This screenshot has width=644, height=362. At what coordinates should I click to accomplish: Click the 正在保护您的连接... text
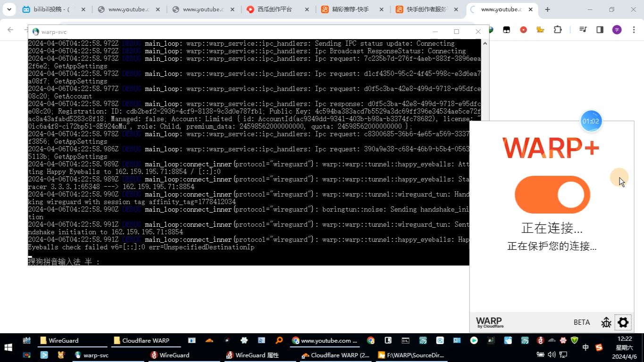[x=552, y=246]
